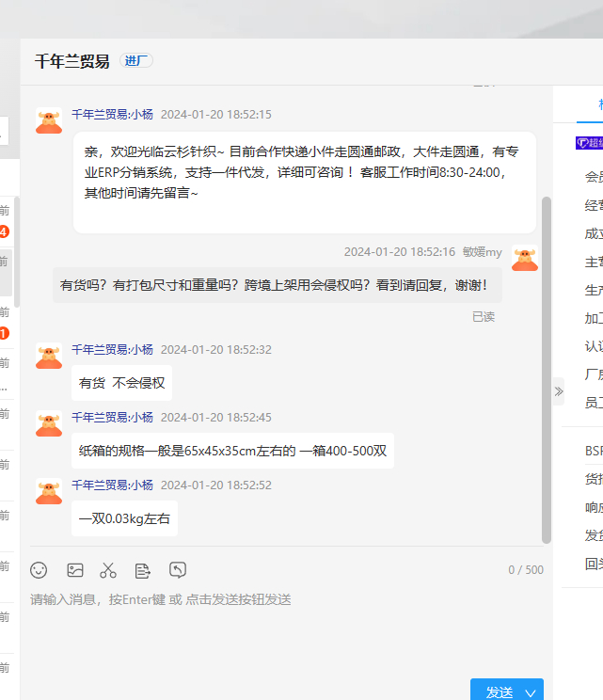Viewport: 603px width, 700px height.
Task: Collapse the right panel with double-chevron
Action: point(558,390)
